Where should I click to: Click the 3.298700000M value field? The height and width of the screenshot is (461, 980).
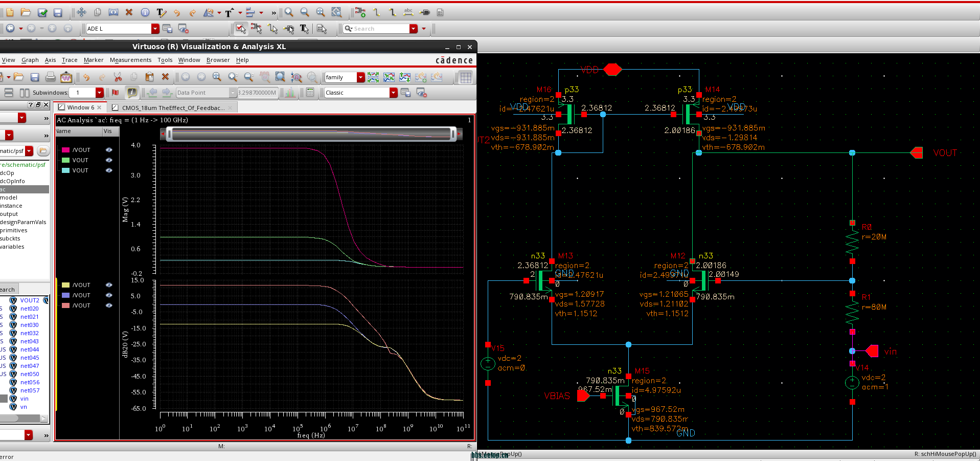[x=257, y=93]
